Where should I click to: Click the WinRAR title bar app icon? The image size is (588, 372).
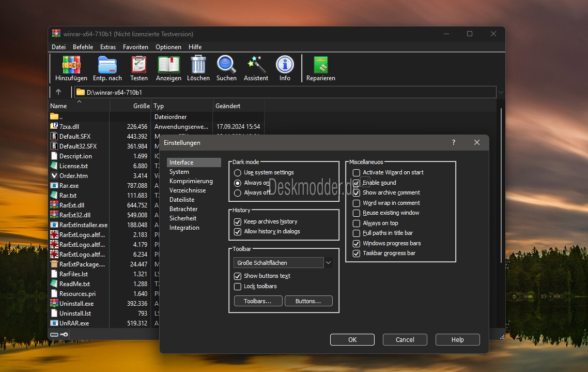coord(56,34)
